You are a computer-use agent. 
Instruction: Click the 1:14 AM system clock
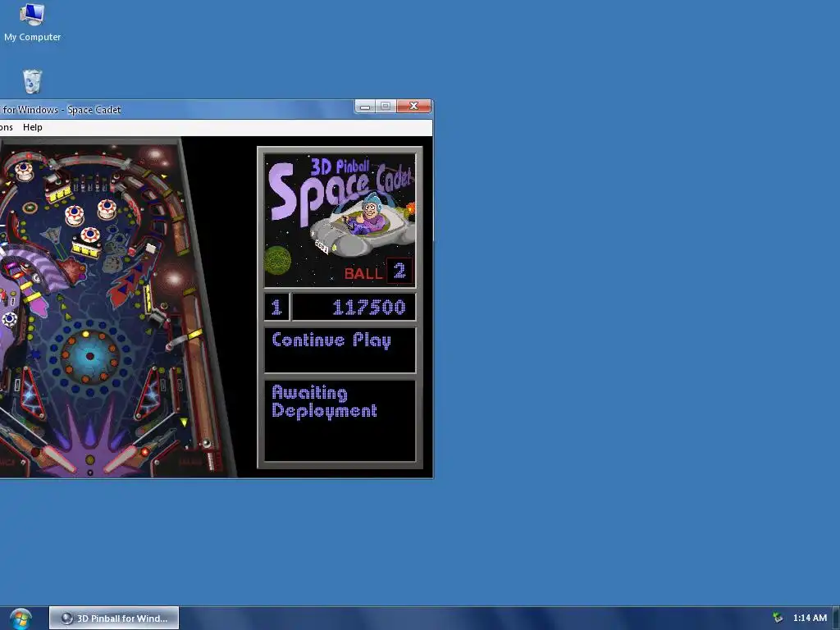(810, 619)
